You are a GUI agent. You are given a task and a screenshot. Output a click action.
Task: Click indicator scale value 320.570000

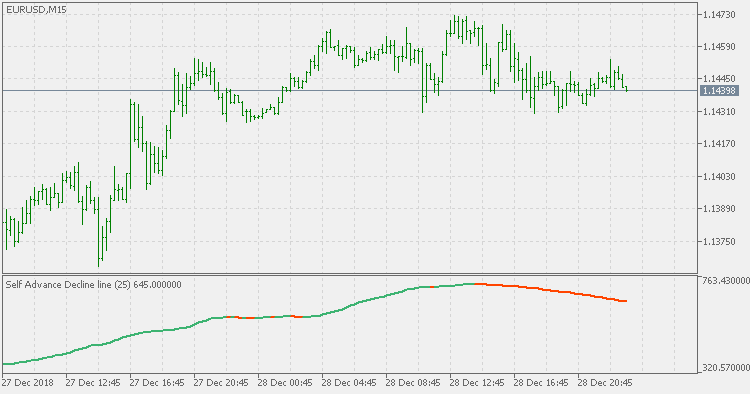click(x=726, y=368)
